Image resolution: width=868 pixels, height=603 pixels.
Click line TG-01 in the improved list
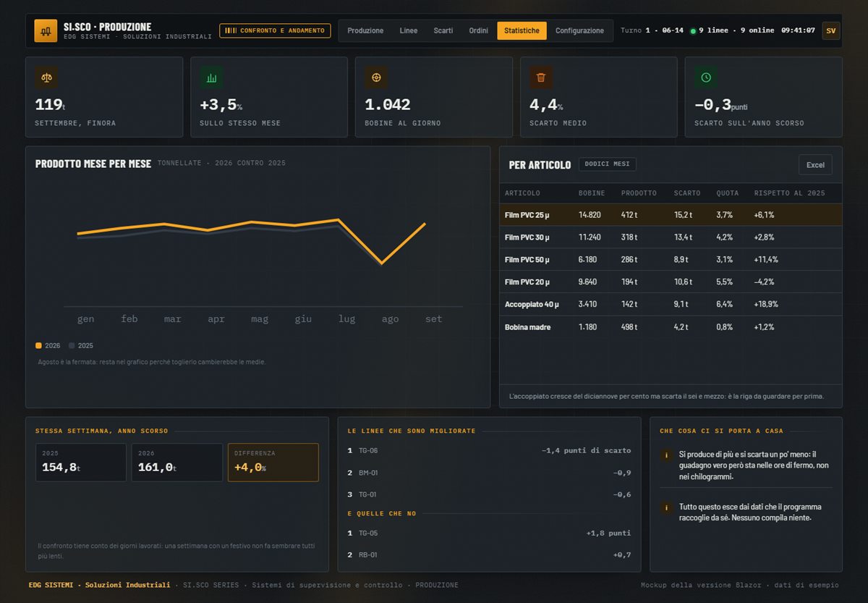pyautogui.click(x=489, y=494)
